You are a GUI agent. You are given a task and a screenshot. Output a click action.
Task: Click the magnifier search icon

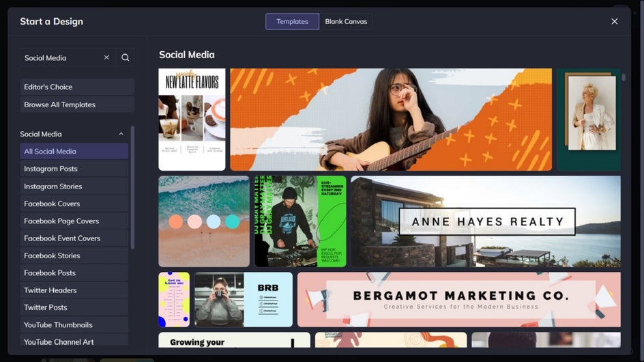point(126,57)
